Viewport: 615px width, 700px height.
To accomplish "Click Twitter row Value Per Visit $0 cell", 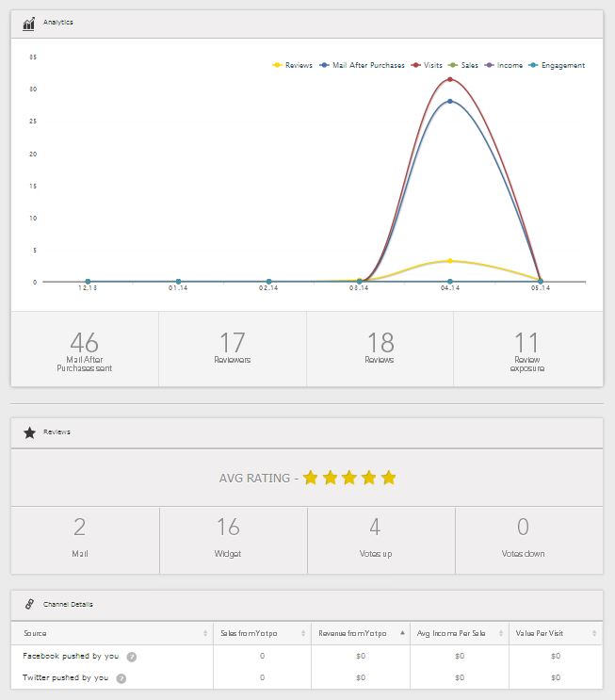I will [556, 677].
